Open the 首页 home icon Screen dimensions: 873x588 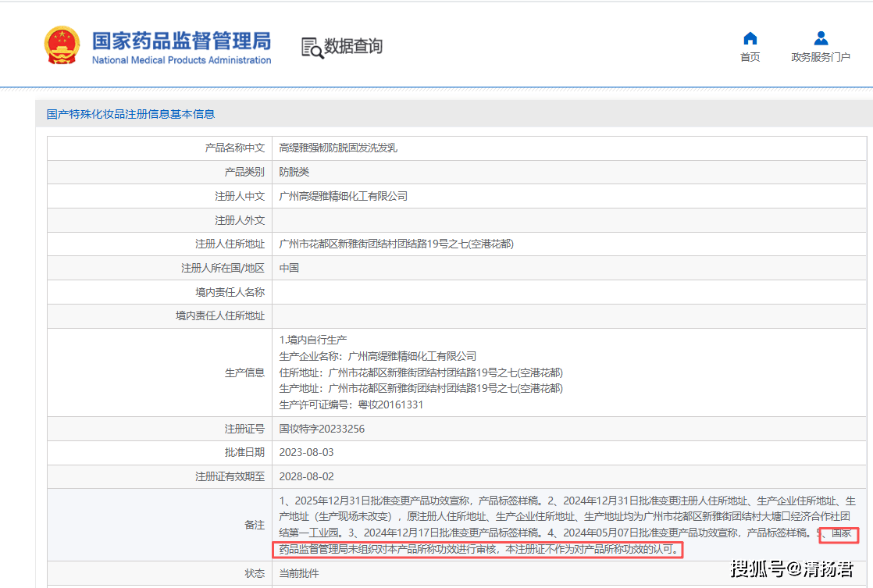coord(750,37)
